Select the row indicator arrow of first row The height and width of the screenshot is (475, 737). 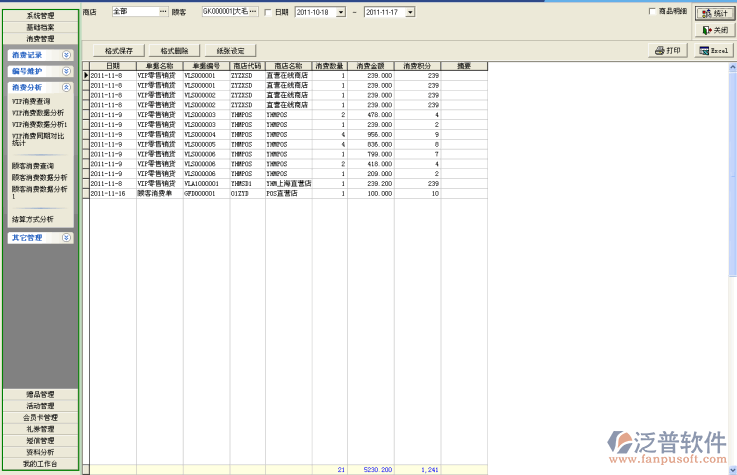(86, 75)
